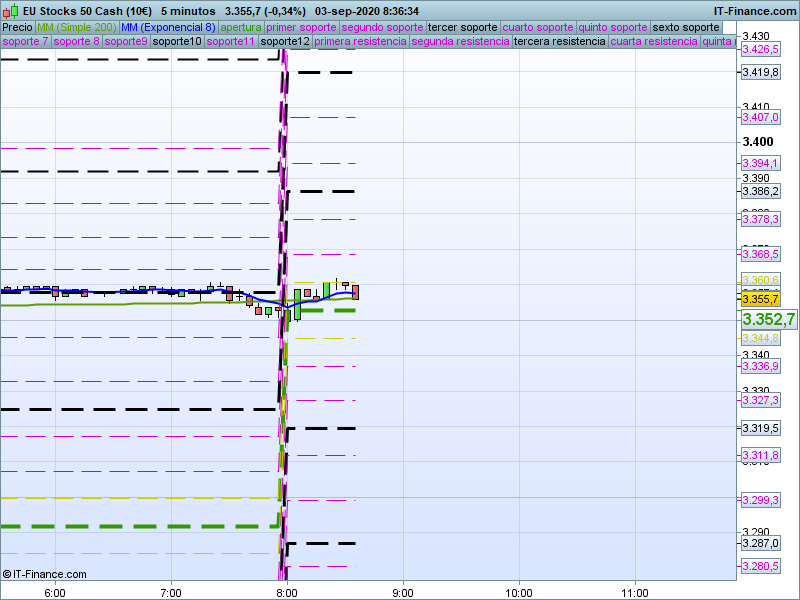This screenshot has width=800, height=600.
Task: Click the 3.336,9 price level tag
Action: (760, 366)
